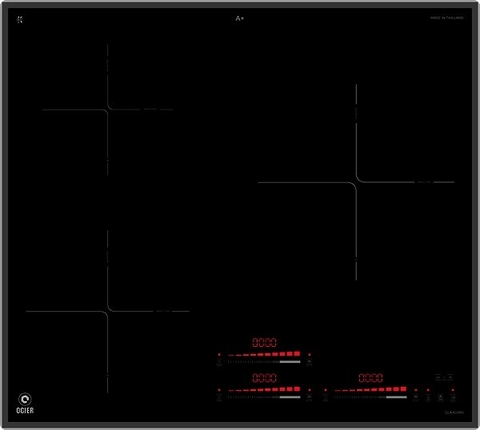Tap the uppermost 0000 timer display
480x430 pixels.
point(264,342)
